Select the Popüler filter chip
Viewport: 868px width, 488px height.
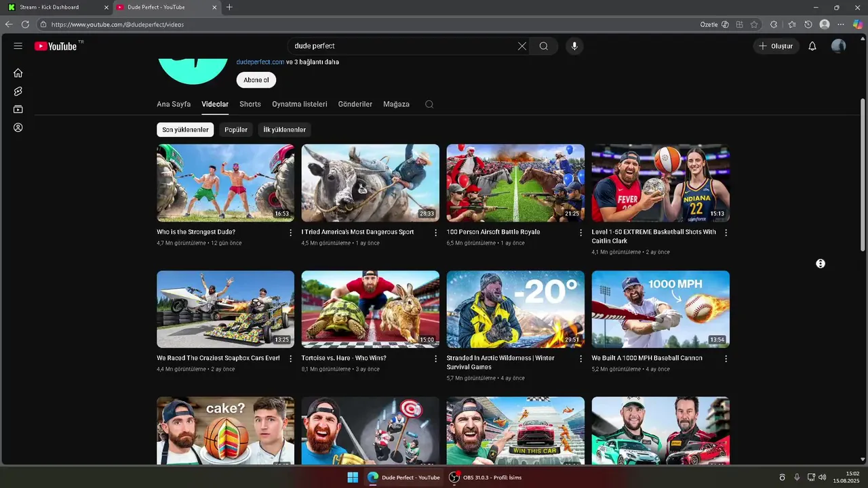click(236, 129)
